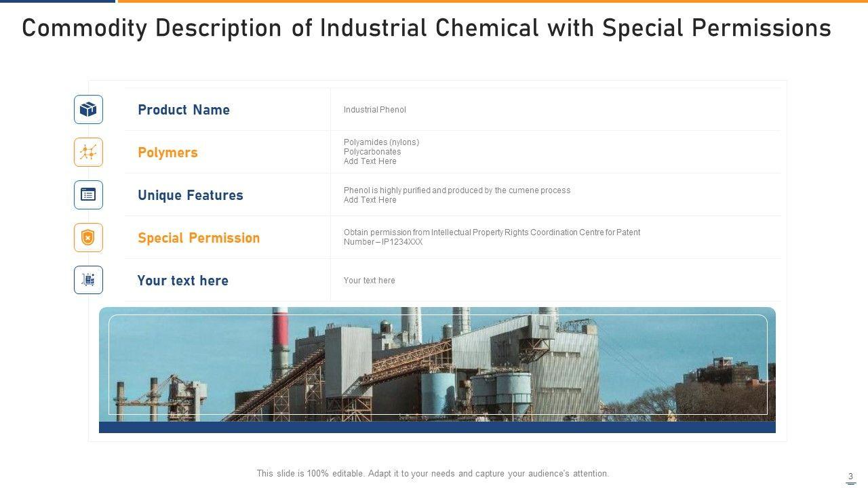
Task: Click the cart icon beside bold 'Your text here'
Action: pos(88,280)
